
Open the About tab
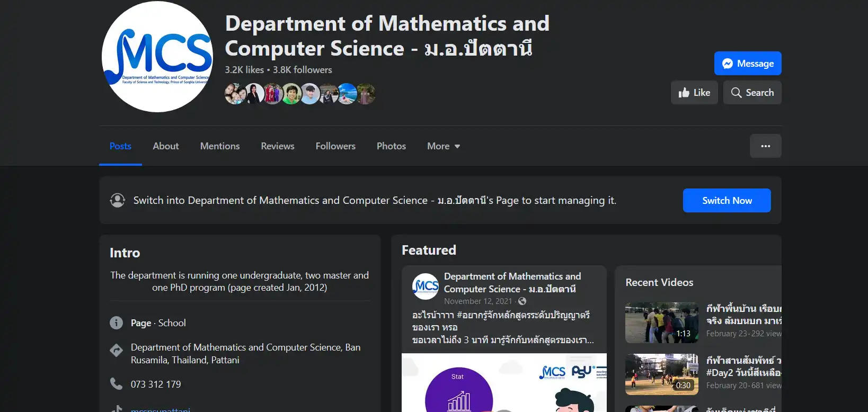pyautogui.click(x=166, y=146)
